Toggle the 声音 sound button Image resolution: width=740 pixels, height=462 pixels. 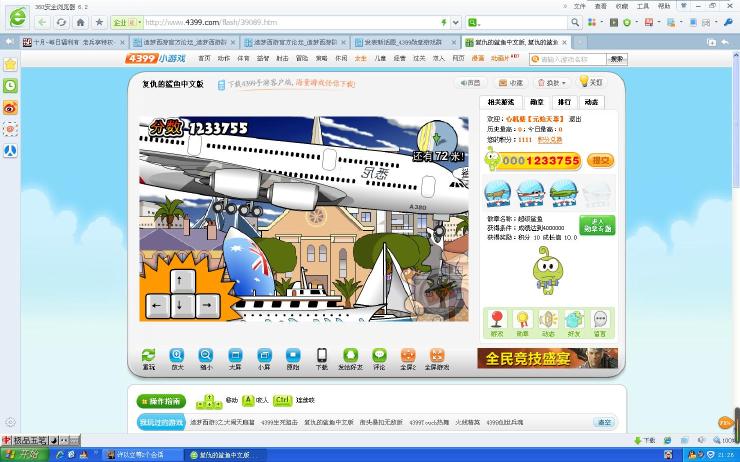coord(471,83)
